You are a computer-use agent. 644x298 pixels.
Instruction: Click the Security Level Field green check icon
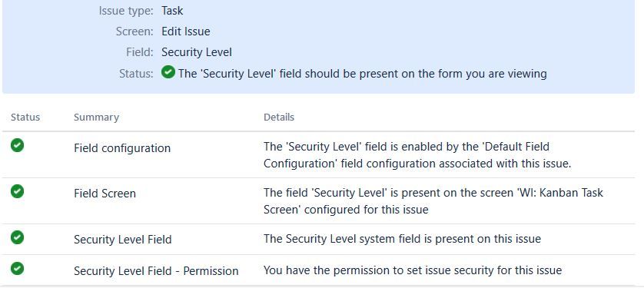(x=17, y=237)
